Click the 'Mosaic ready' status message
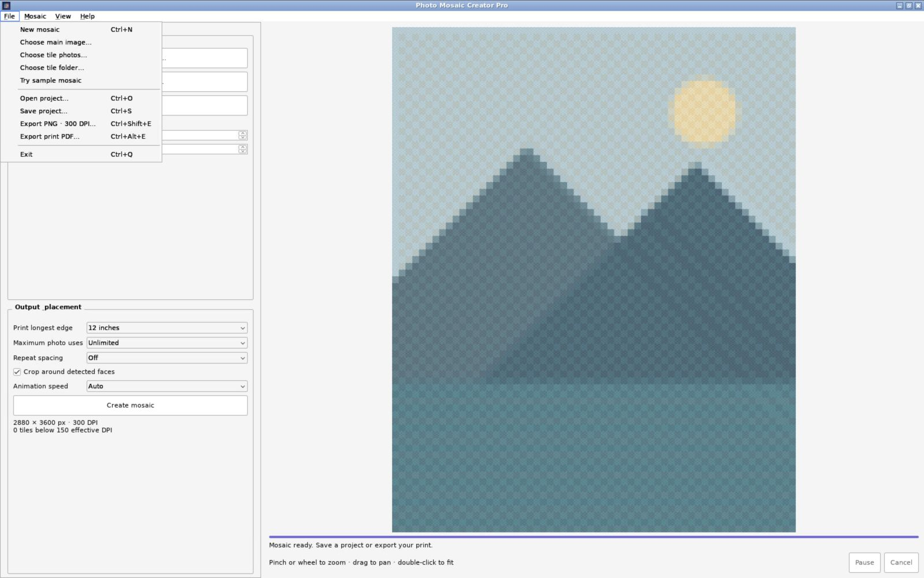Screen dimensions: 924x578 [351, 545]
